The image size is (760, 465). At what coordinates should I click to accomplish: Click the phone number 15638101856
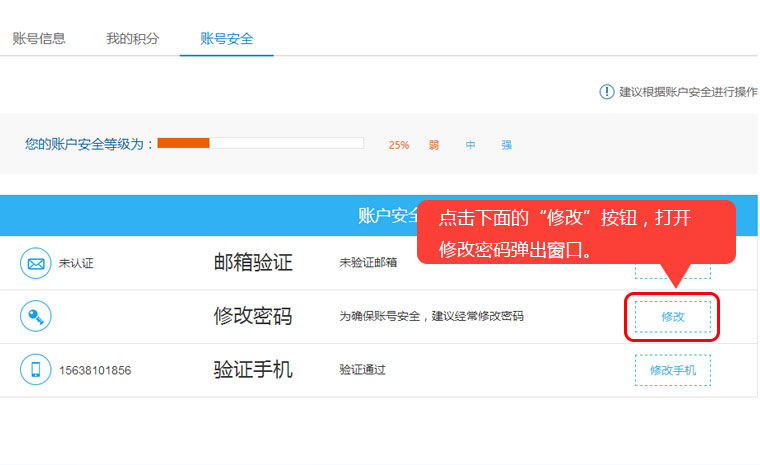tap(95, 370)
